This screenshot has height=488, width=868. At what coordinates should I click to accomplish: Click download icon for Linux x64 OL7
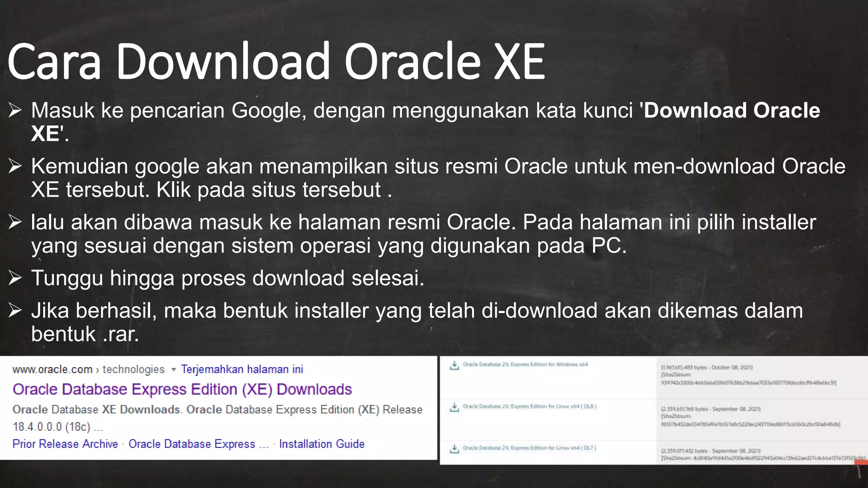[454, 449]
